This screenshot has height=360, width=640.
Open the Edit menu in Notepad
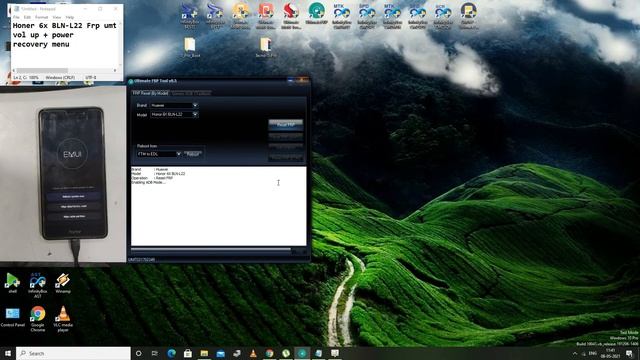(27, 17)
